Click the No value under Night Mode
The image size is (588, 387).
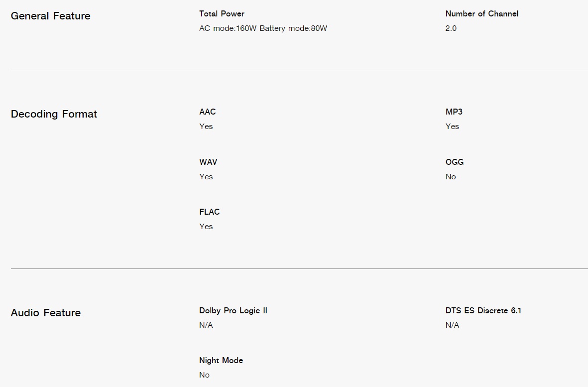point(204,375)
